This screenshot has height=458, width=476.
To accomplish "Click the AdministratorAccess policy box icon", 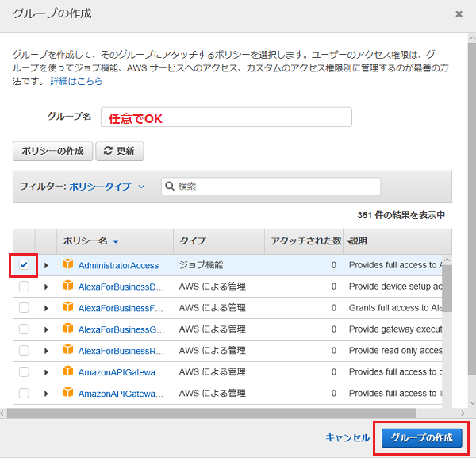I will [x=67, y=264].
